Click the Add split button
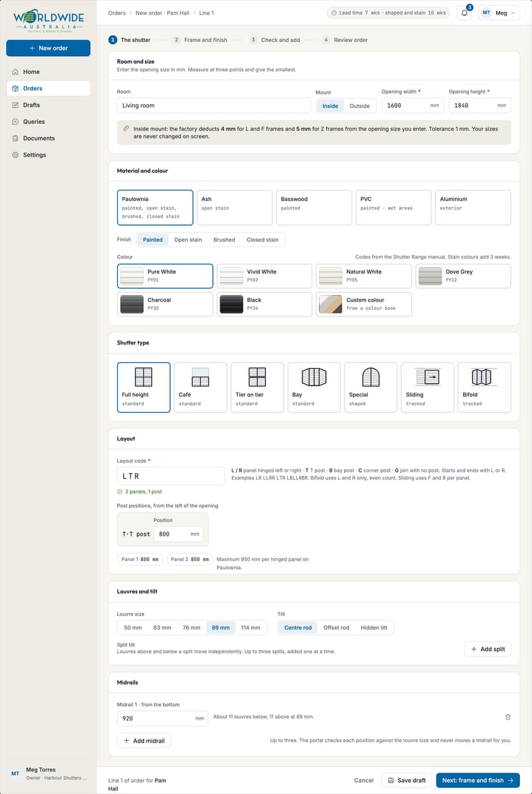This screenshot has width=532, height=794. click(487, 649)
